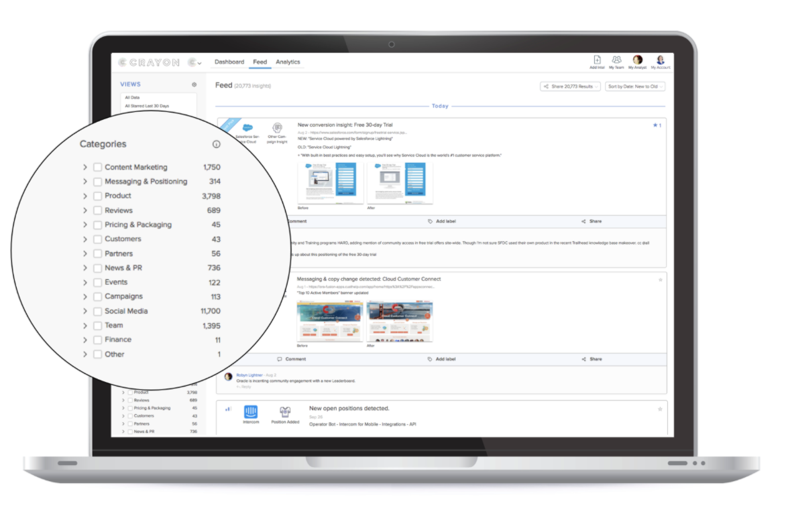Expand the News & PR category in magnified list
Viewport: 790px width, 532px height.
click(x=84, y=268)
